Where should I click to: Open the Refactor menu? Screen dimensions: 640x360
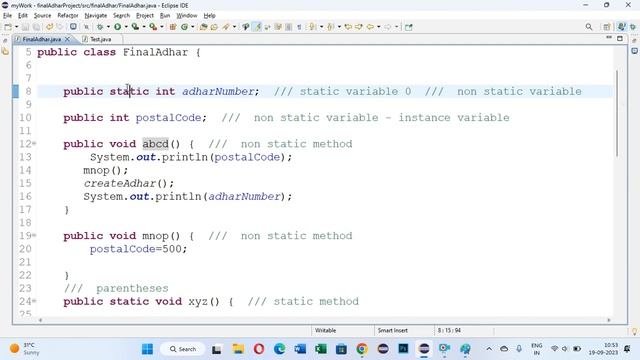coord(68,16)
